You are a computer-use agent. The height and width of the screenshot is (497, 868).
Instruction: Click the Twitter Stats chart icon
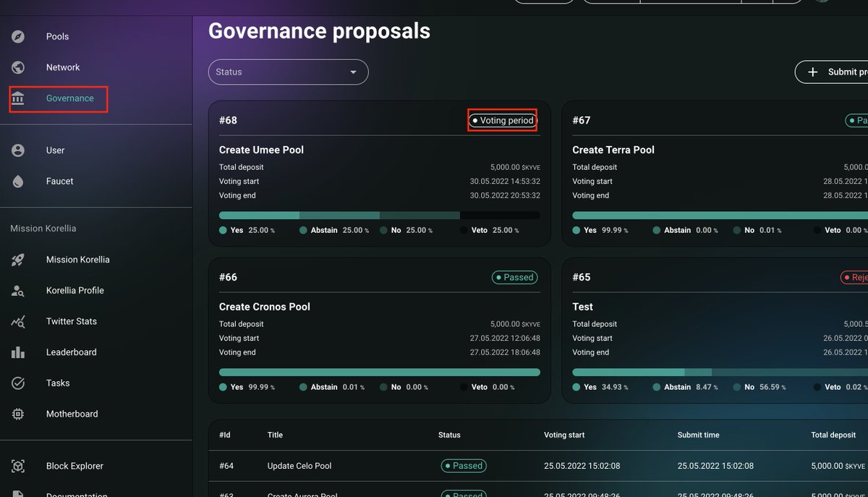[18, 321]
